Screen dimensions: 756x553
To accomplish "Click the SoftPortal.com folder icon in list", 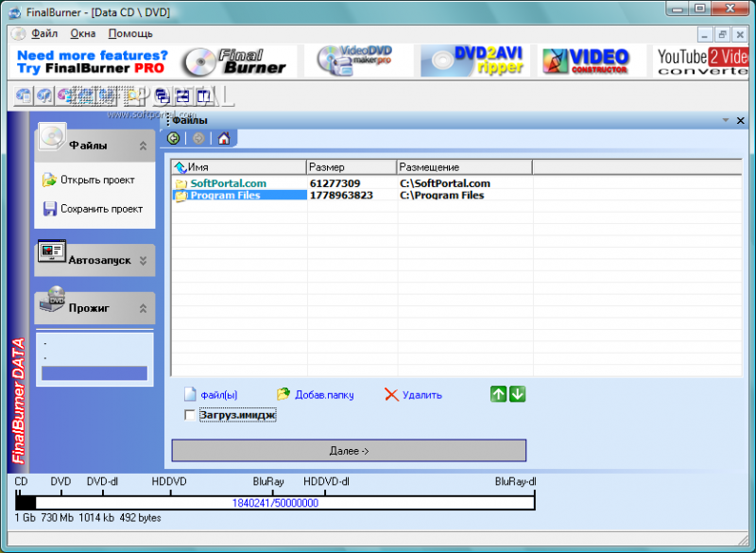I will click(180, 183).
